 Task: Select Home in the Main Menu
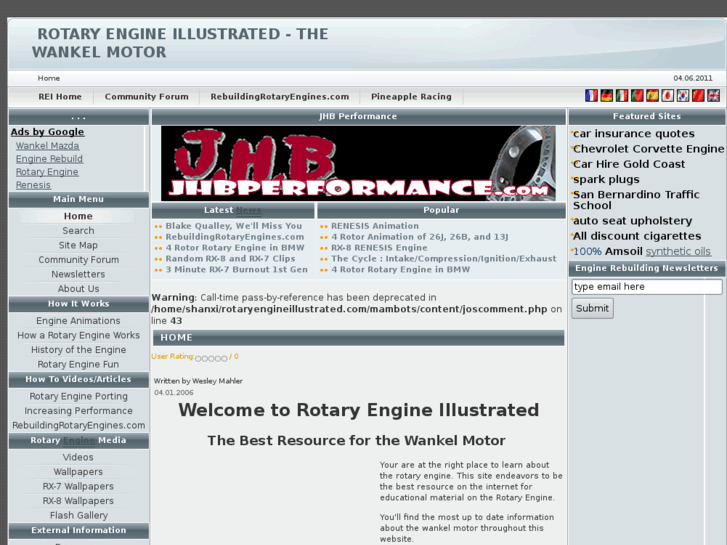78,216
